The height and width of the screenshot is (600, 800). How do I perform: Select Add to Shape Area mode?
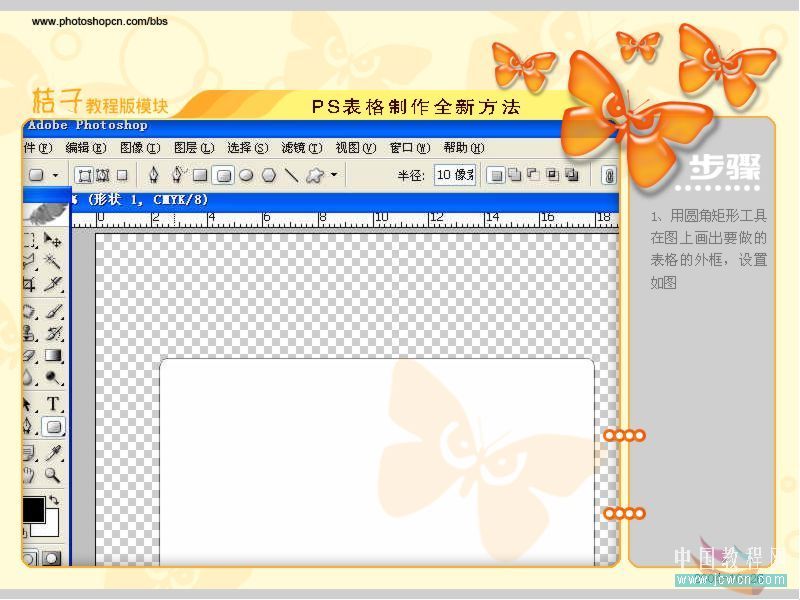pos(515,175)
